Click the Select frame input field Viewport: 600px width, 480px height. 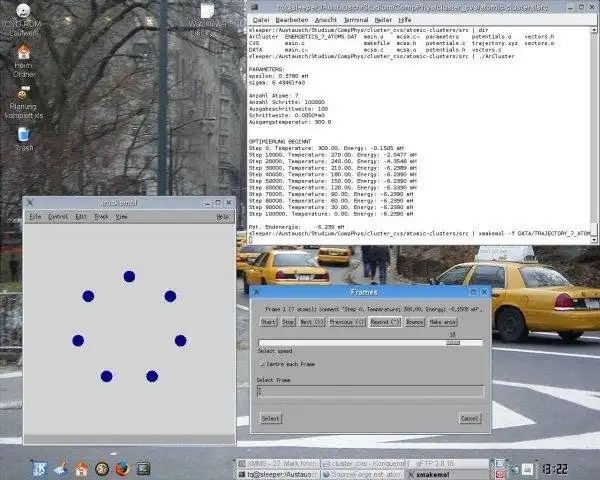(370, 391)
